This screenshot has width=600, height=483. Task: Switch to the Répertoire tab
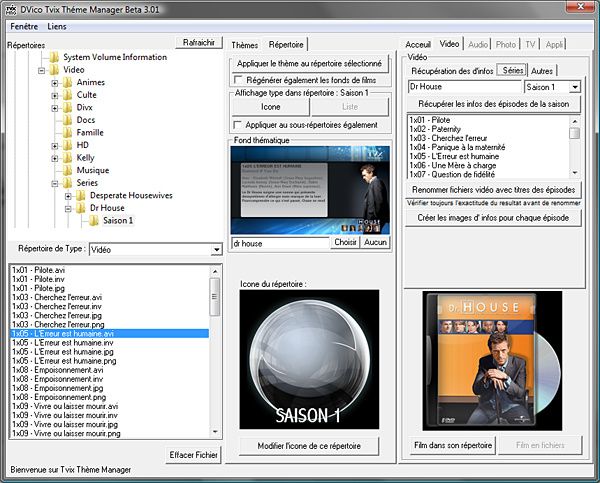click(286, 45)
